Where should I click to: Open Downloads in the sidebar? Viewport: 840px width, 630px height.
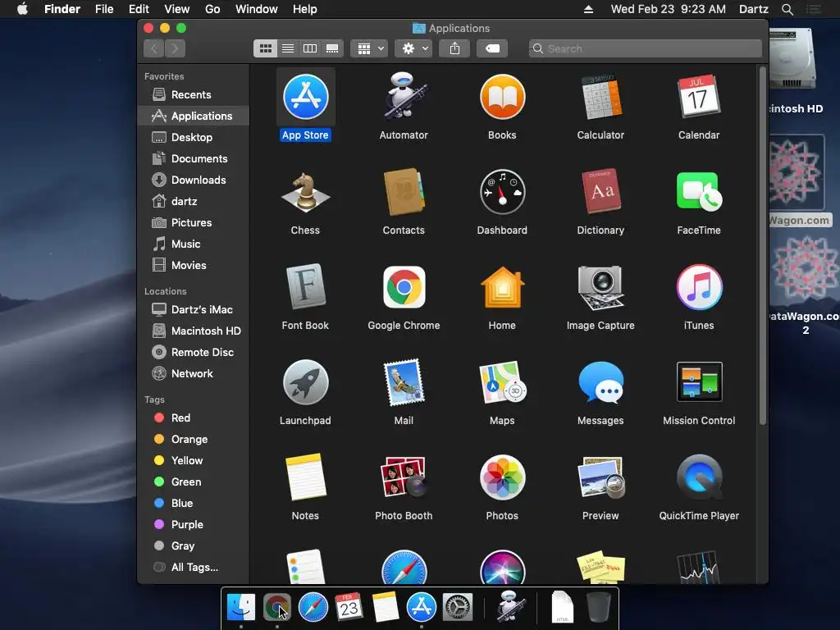point(194,180)
